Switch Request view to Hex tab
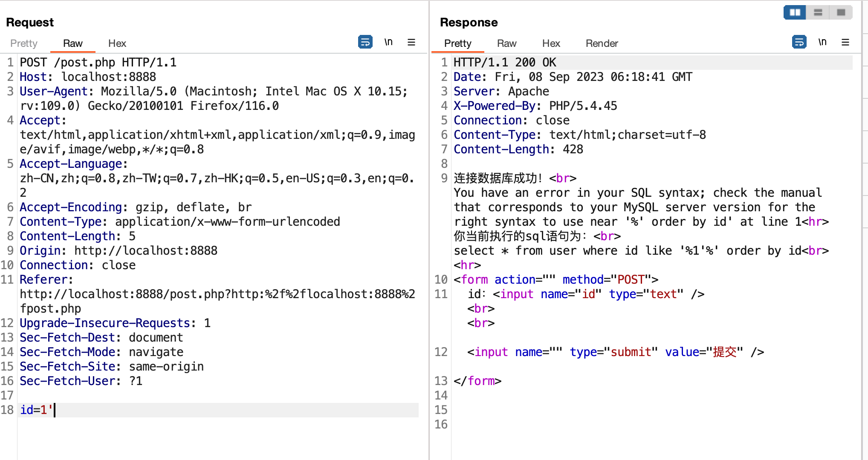 [x=117, y=43]
